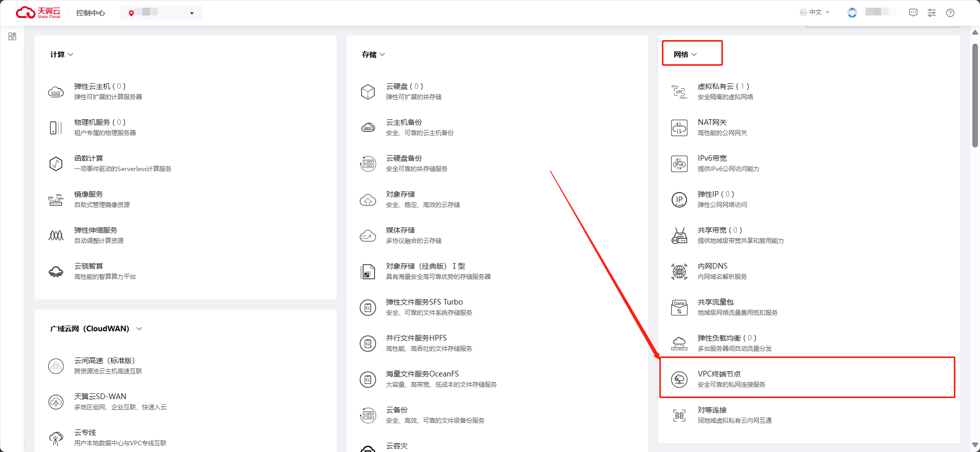The image size is (980, 452).
Task: Open the messages icon in header
Action: click(x=913, y=13)
